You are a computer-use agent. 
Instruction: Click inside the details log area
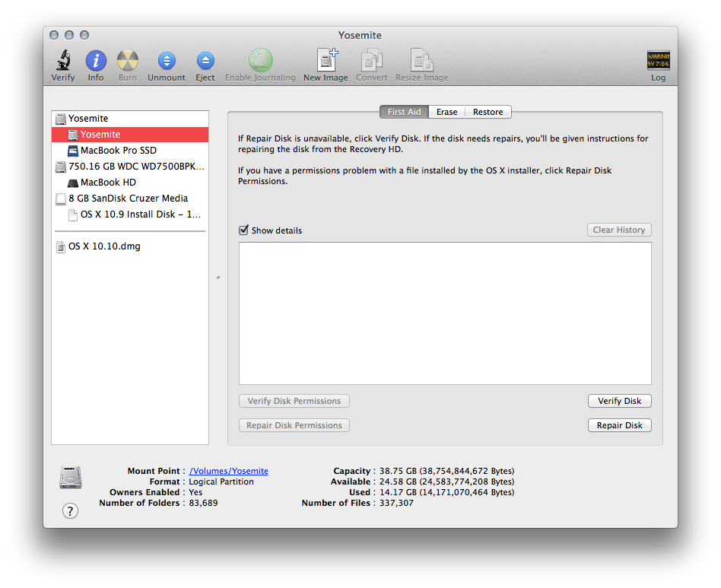tap(445, 313)
